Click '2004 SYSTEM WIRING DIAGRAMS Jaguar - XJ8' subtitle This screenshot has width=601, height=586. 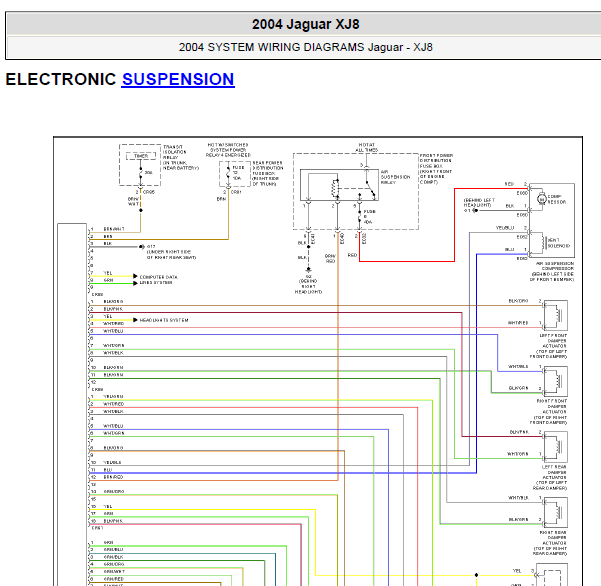tap(305, 47)
